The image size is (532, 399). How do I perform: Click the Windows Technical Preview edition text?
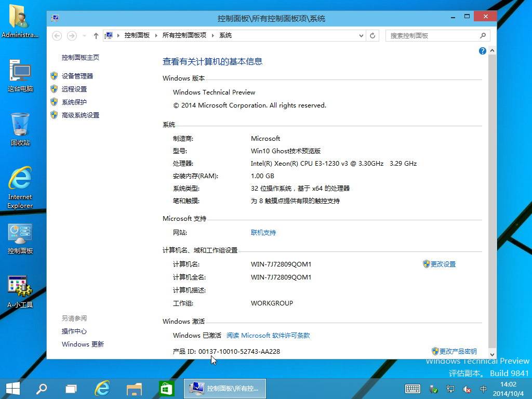214,92
